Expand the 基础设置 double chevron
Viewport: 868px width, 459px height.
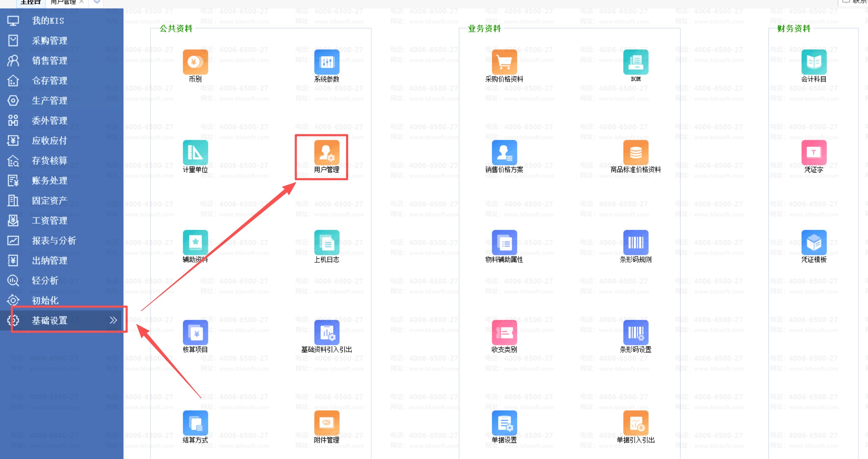[113, 320]
